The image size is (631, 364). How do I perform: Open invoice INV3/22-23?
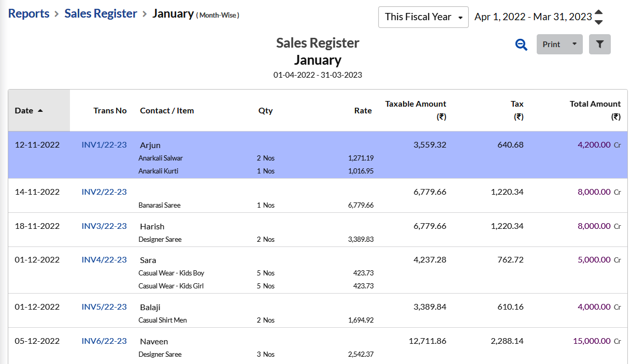click(x=104, y=226)
